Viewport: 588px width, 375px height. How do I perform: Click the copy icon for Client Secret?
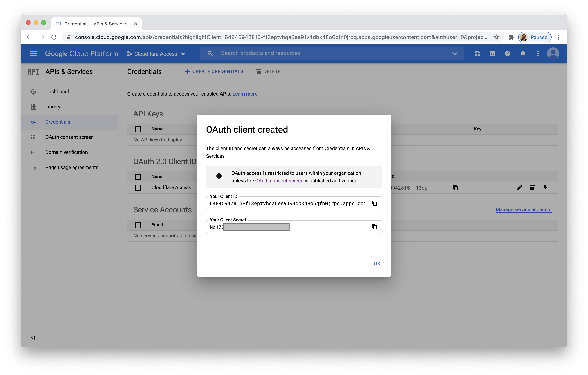[374, 227]
